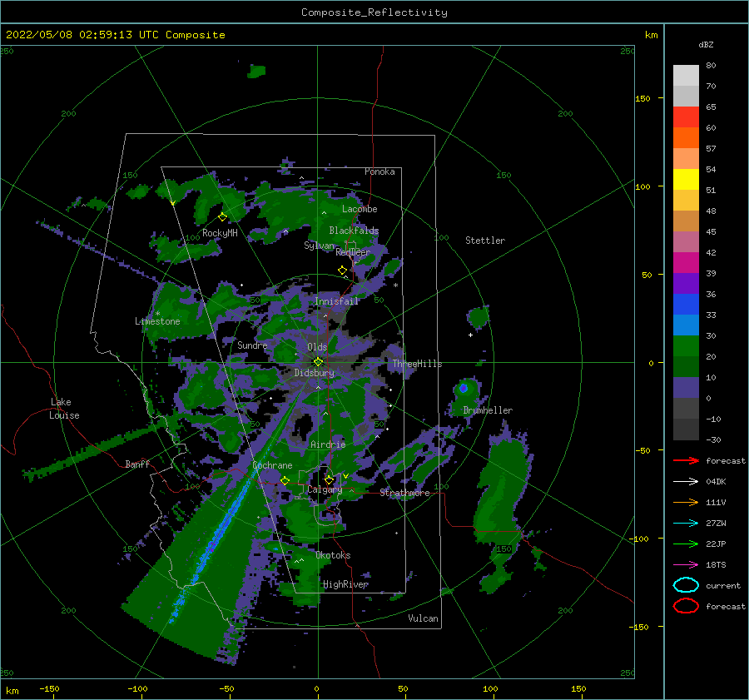The height and width of the screenshot is (700, 749).
Task: Click the Vulcan label
Action: [x=423, y=618]
